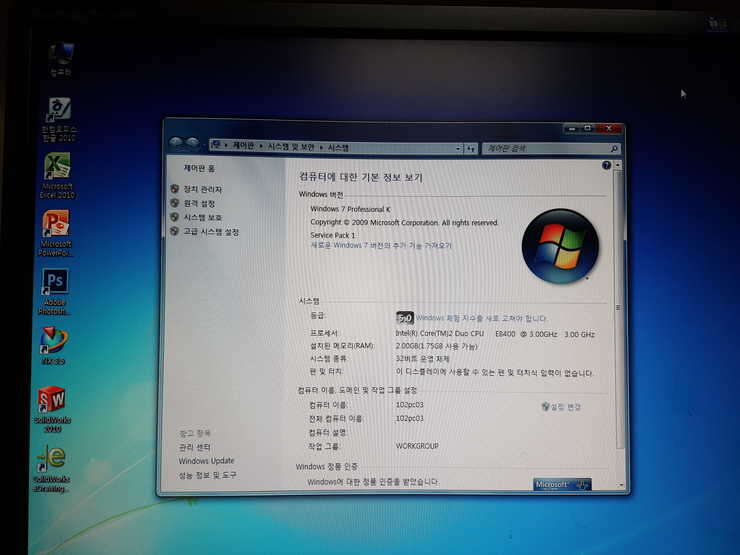
Task: Open 관리 센터 (Action Center) link
Action: click(x=194, y=447)
